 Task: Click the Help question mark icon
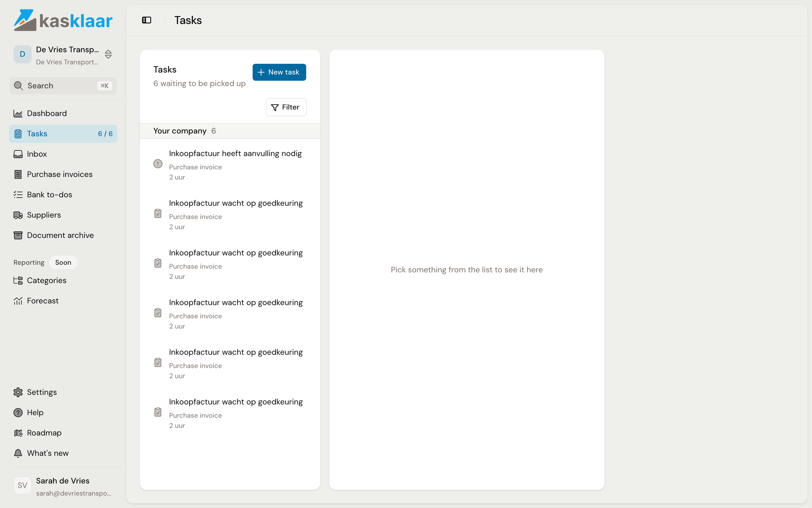pyautogui.click(x=18, y=413)
